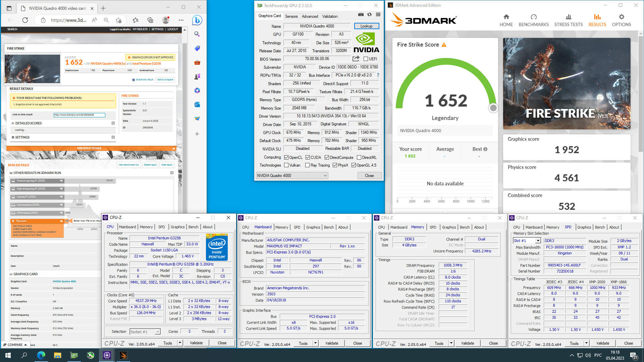
Task: Toggle OpenGL 4.5 checkbox in GPU-Z
Action: (x=354, y=165)
